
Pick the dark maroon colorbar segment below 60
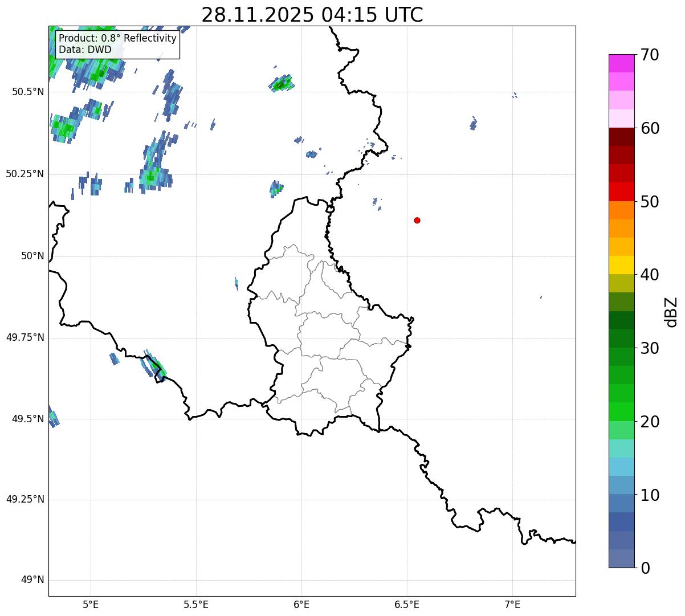click(x=625, y=137)
